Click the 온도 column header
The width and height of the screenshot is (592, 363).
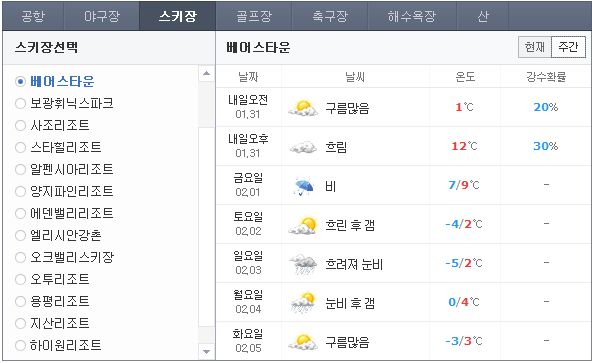click(465, 77)
